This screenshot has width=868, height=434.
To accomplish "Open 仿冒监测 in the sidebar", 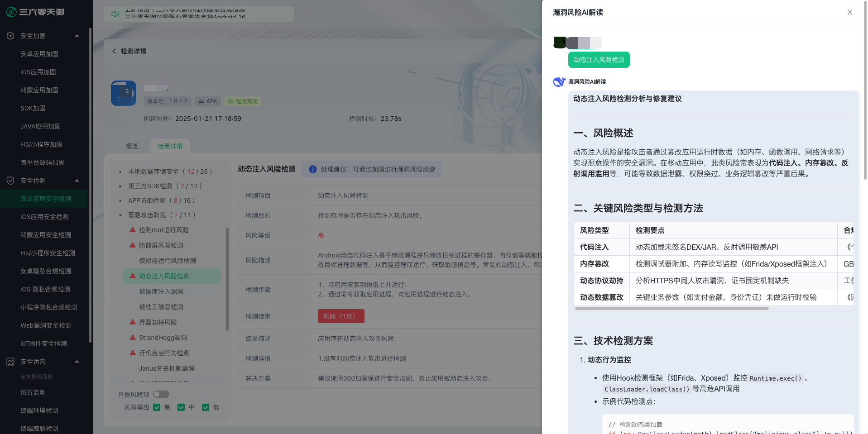I will tap(33, 392).
